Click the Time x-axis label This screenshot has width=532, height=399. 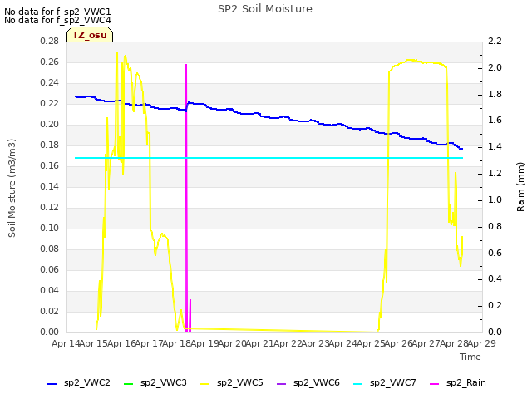point(470,357)
